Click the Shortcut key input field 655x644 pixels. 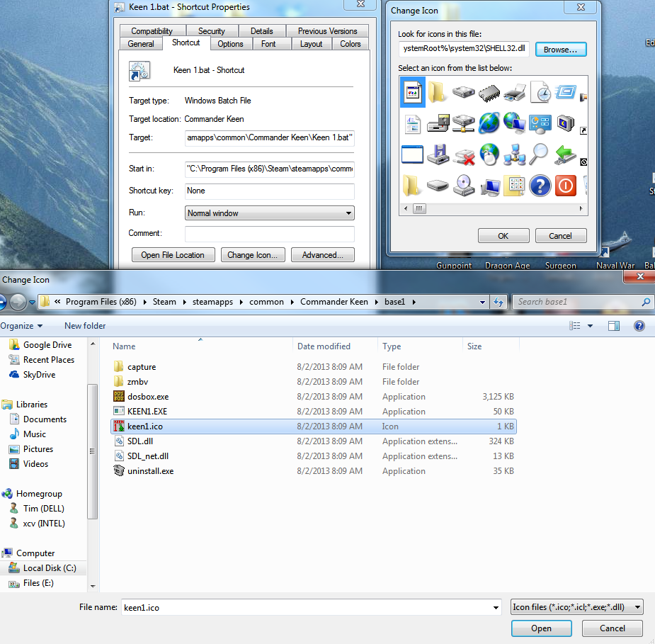[270, 191]
